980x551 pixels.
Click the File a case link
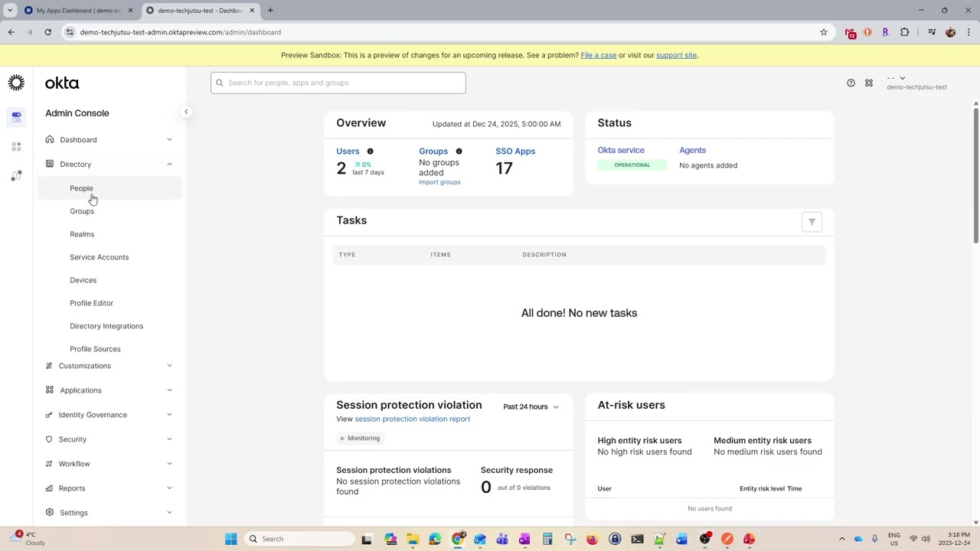[x=599, y=55]
